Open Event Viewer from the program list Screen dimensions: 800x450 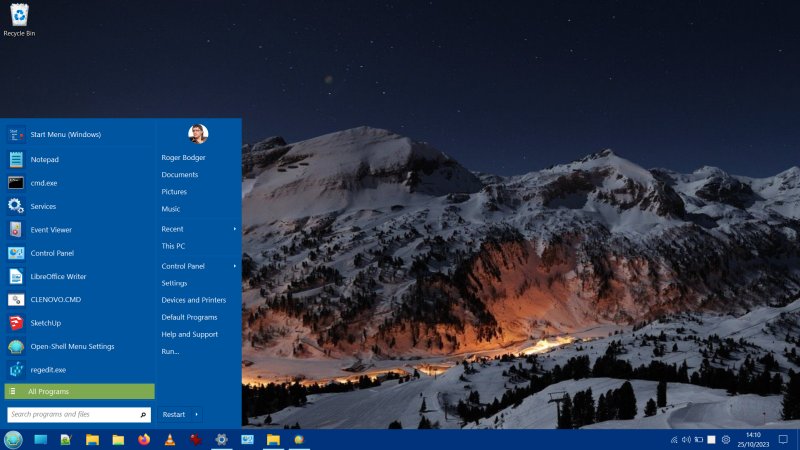click(51, 229)
